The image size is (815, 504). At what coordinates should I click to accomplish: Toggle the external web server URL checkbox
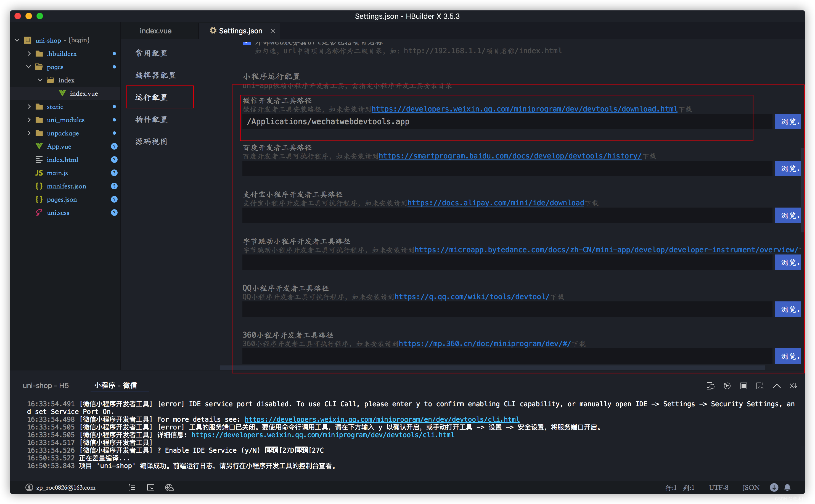[247, 43]
